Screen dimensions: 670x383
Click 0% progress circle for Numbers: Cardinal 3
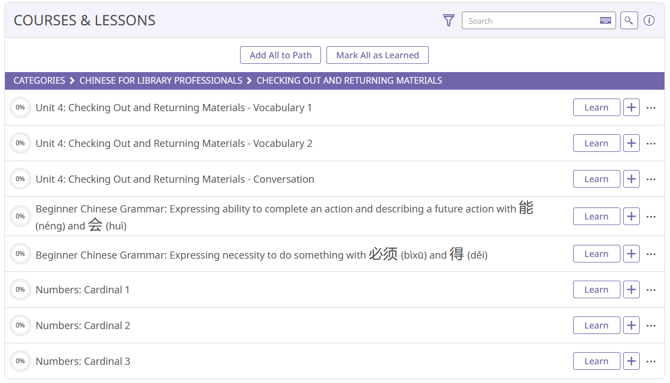click(x=20, y=361)
